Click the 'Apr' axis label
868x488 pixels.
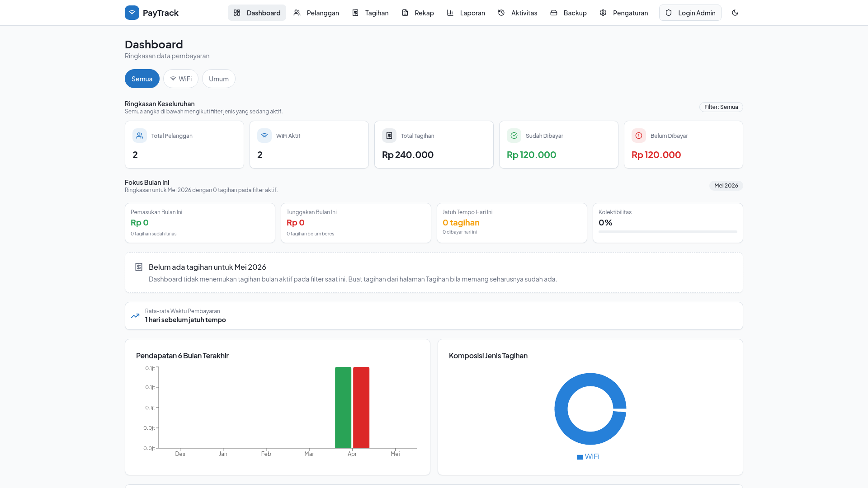click(352, 454)
